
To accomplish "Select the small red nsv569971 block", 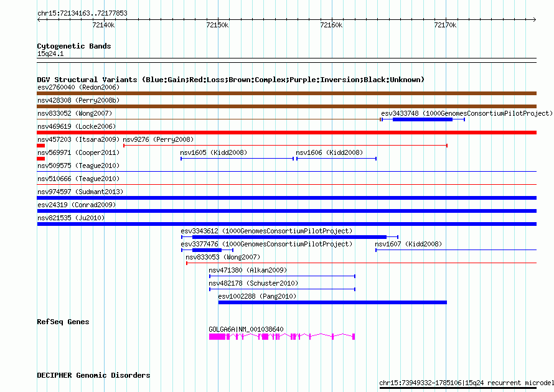I will coord(41,159).
